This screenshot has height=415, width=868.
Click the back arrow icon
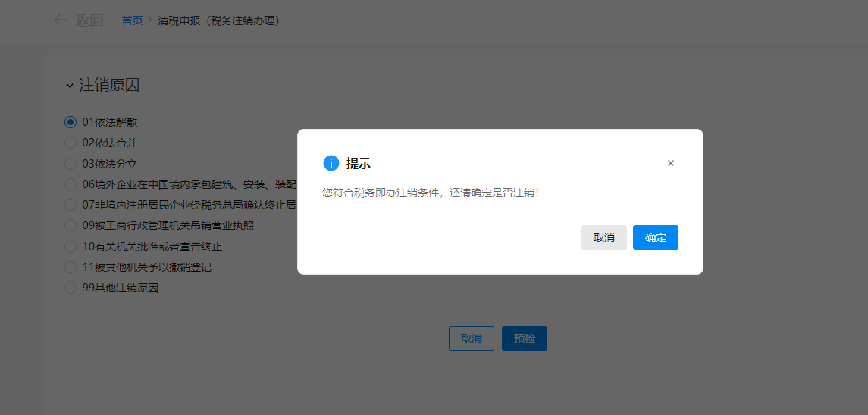click(61, 20)
